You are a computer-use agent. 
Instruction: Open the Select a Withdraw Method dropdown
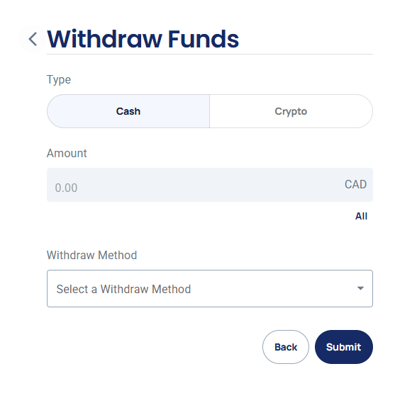[x=210, y=289]
